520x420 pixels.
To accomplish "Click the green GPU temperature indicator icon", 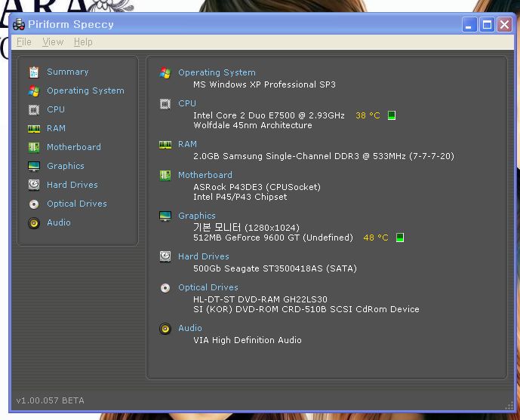I will tap(400, 238).
